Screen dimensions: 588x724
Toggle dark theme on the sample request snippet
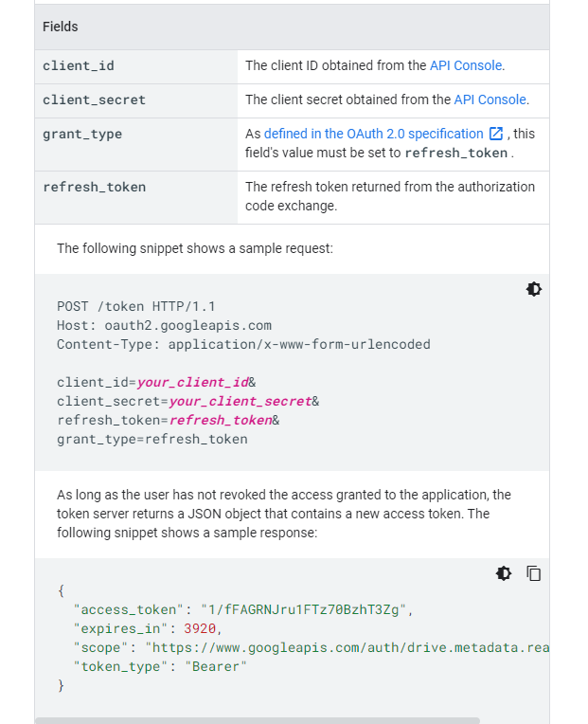(x=534, y=289)
